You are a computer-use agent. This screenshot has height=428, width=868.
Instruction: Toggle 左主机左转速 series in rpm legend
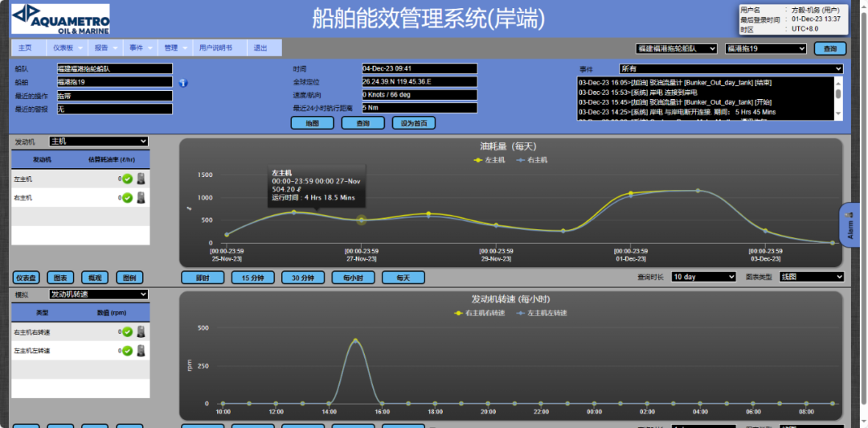542,313
